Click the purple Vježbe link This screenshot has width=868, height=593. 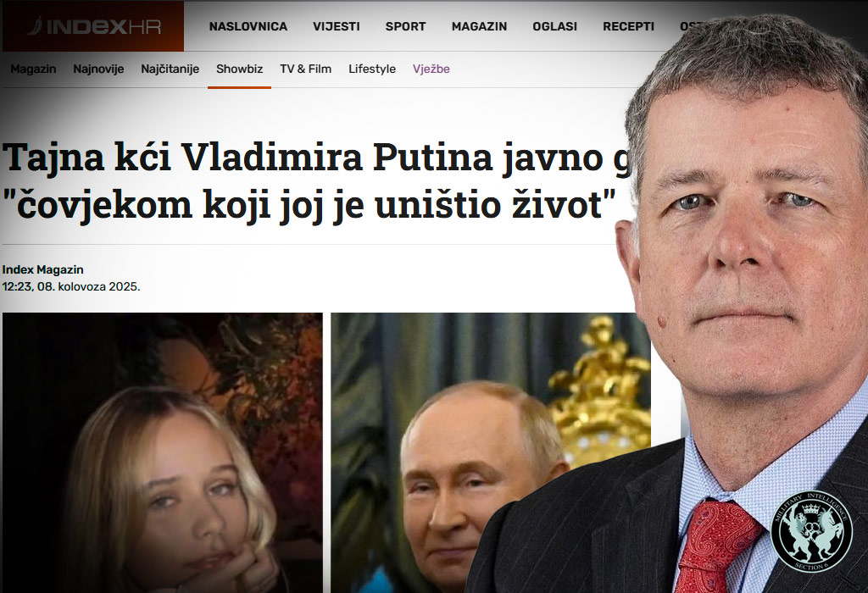tap(431, 69)
